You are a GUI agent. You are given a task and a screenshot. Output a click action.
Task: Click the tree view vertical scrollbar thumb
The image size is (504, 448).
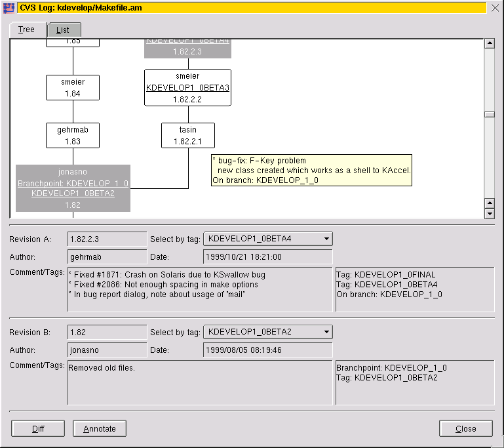click(489, 115)
